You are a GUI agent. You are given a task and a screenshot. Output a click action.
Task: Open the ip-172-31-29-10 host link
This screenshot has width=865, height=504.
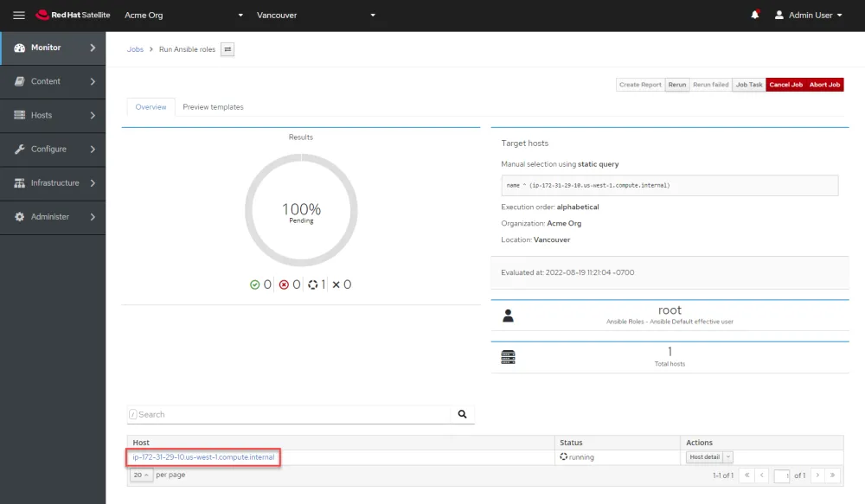coord(203,457)
